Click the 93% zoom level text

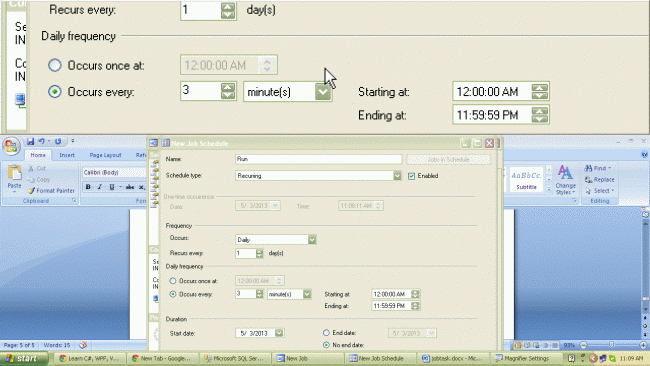tap(569, 345)
